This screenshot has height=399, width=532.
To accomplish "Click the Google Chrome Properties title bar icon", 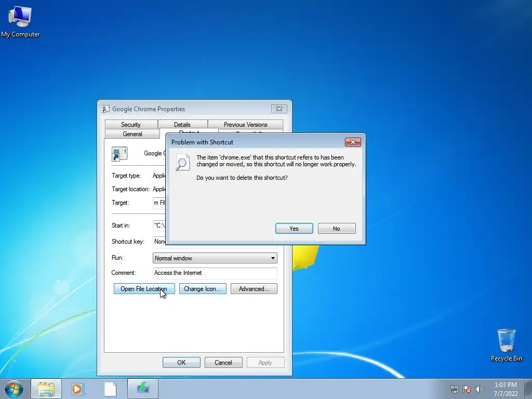I will (x=105, y=109).
